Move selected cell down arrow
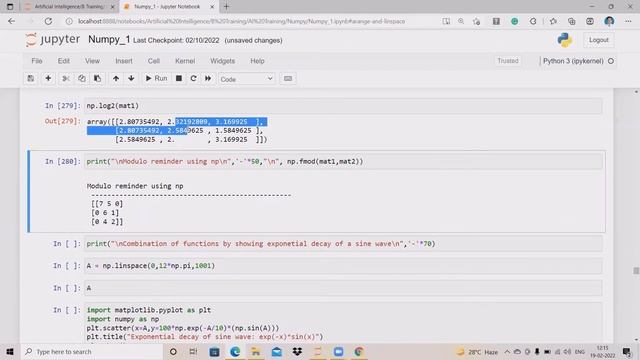Screen dimensions: 640x360 click(131, 78)
